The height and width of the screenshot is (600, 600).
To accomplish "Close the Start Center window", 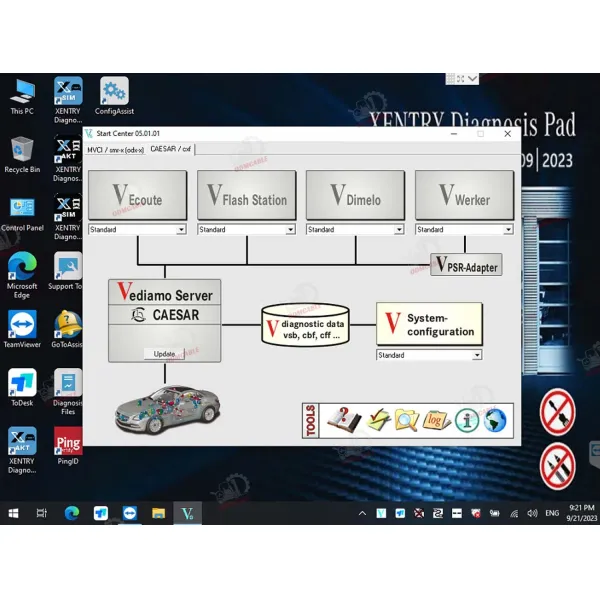I will [507, 134].
